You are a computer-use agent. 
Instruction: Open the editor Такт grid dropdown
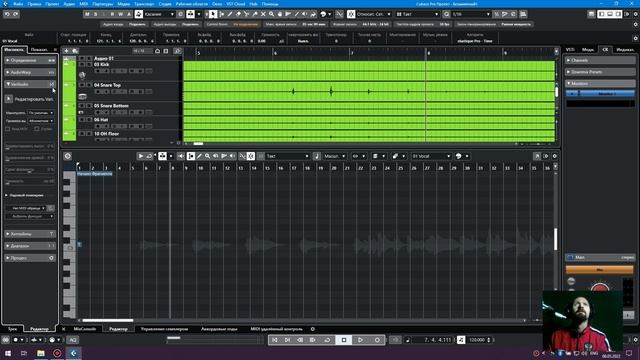pos(288,156)
